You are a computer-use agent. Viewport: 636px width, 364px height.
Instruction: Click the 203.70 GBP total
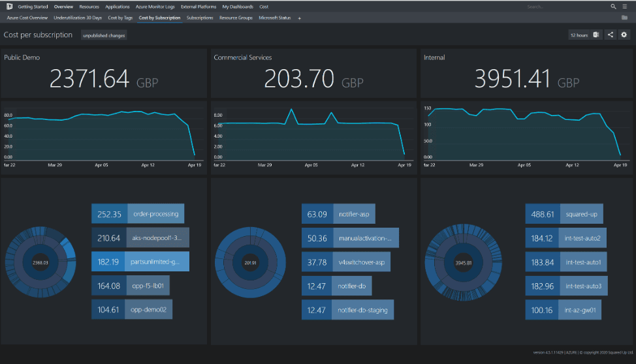tap(313, 79)
